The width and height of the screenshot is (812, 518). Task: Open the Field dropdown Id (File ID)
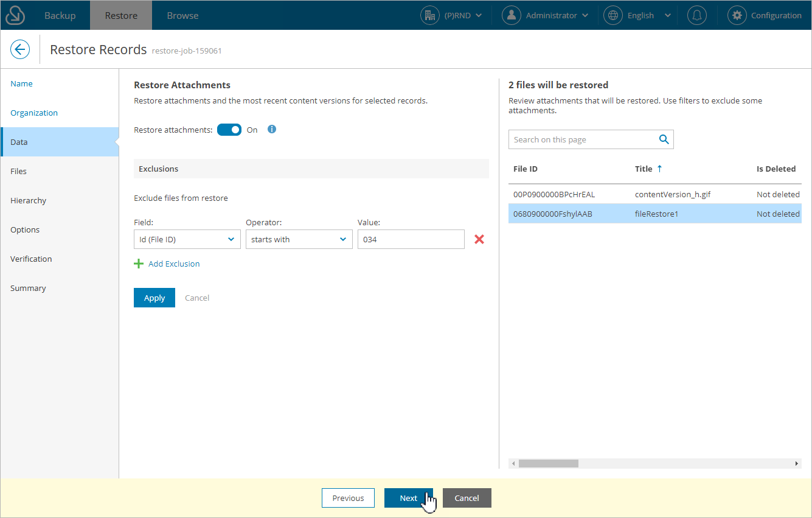pos(187,239)
